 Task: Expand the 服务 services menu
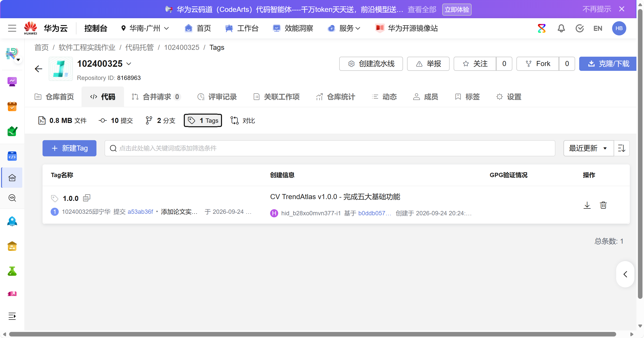point(344,28)
